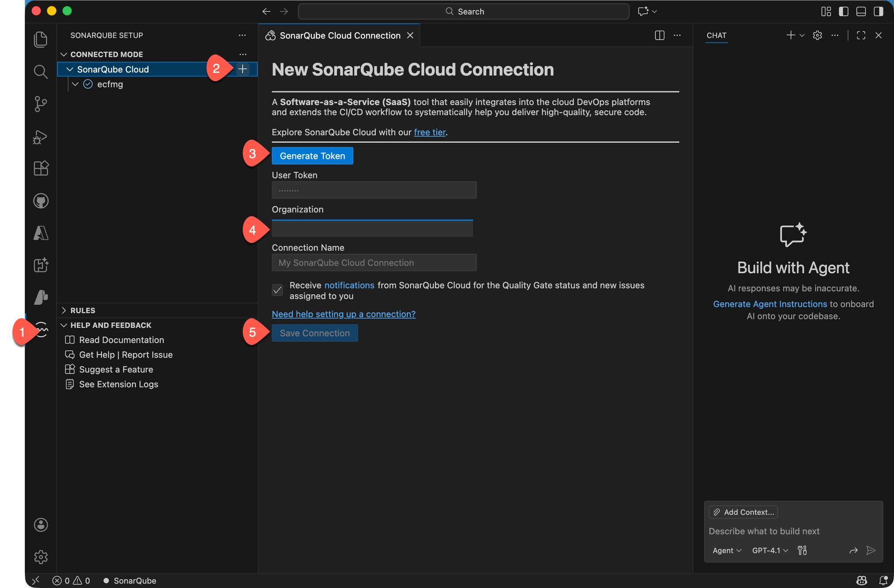Open the GPT-4.1 model picker
The height and width of the screenshot is (588, 894).
coord(770,550)
